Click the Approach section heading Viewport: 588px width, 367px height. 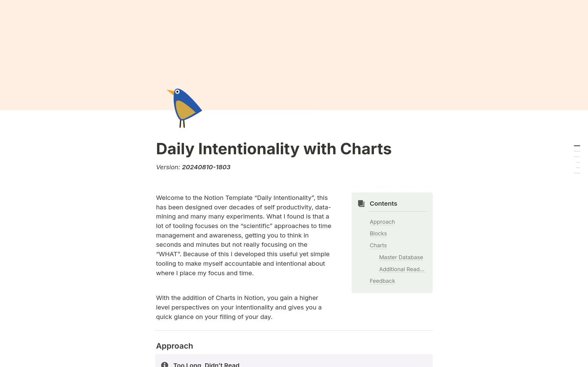(174, 346)
